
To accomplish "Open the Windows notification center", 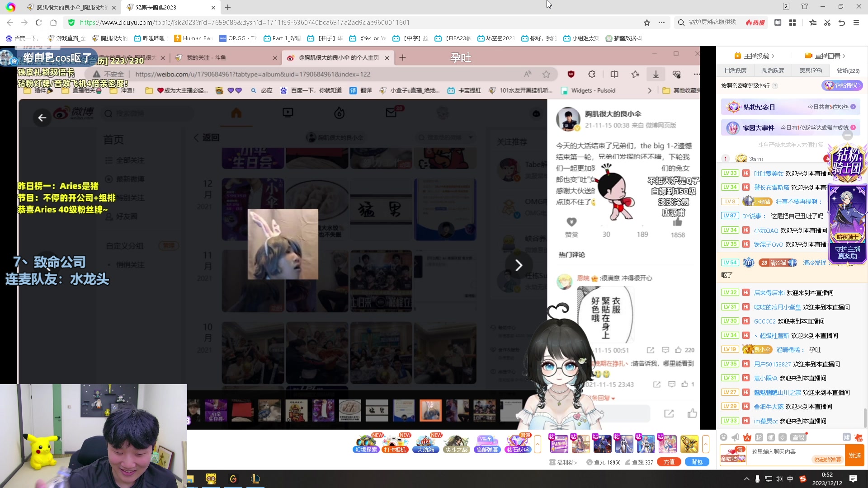I will click(853, 479).
